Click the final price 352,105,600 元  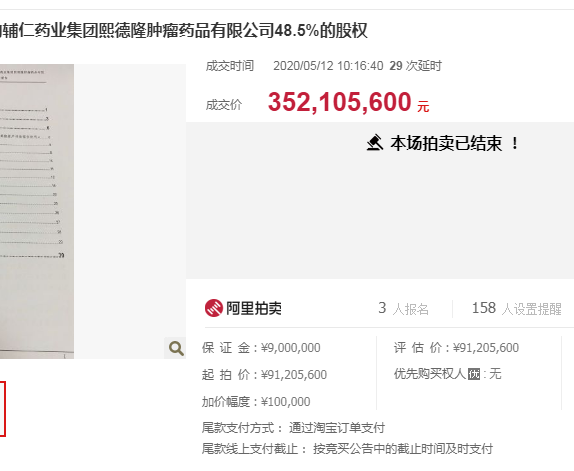coord(348,102)
